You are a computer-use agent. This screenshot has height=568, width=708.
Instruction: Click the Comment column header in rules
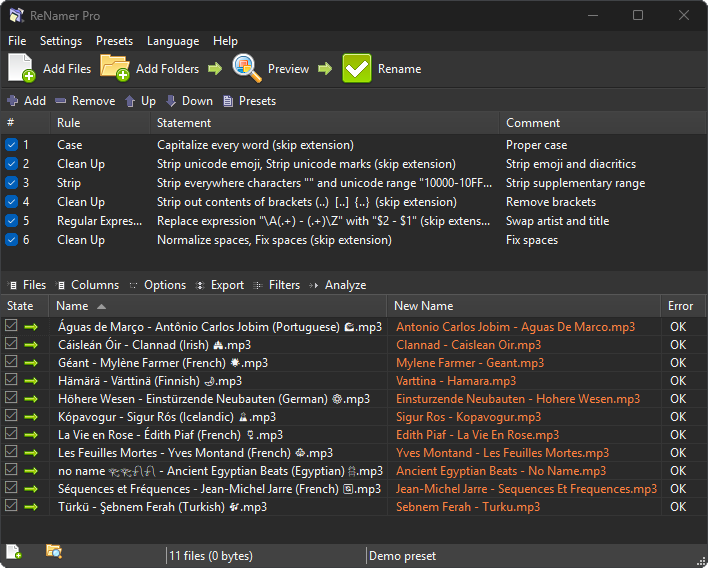pos(602,123)
